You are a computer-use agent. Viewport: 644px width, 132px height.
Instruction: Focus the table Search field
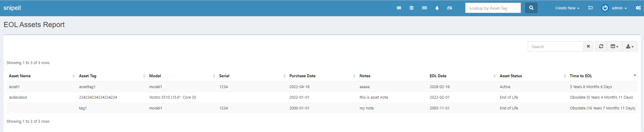555,47
